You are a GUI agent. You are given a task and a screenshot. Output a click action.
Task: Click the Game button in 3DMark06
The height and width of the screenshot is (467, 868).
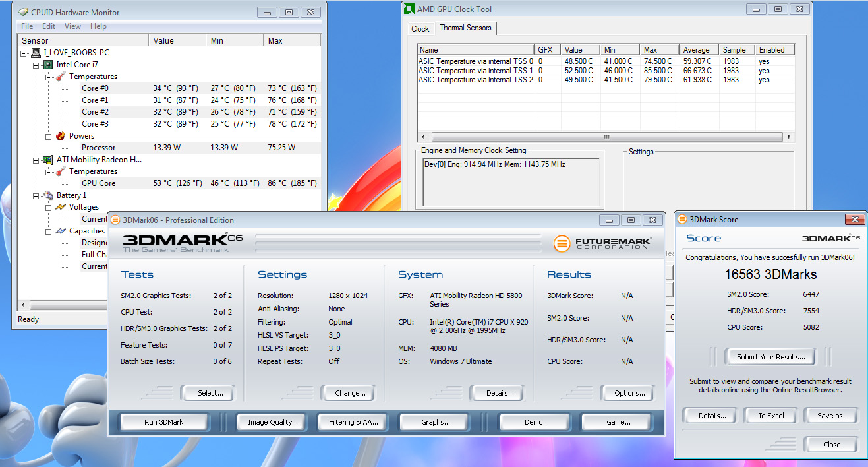point(618,422)
